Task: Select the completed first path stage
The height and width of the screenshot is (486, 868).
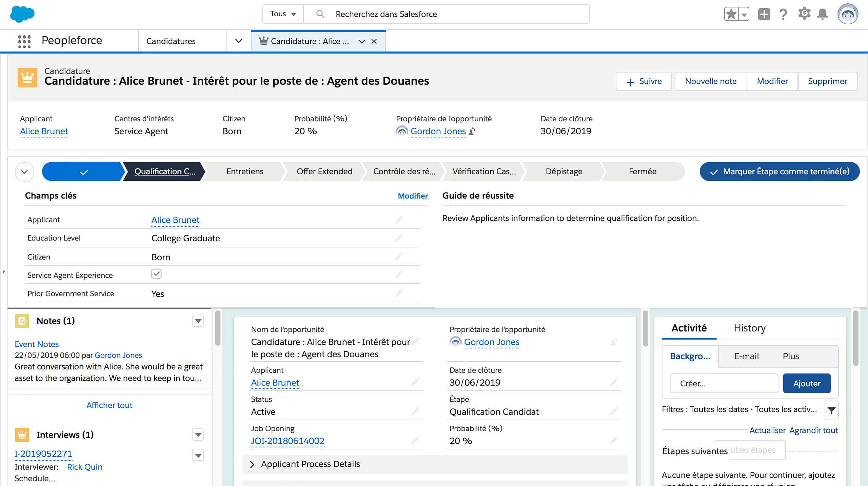Action: click(83, 171)
